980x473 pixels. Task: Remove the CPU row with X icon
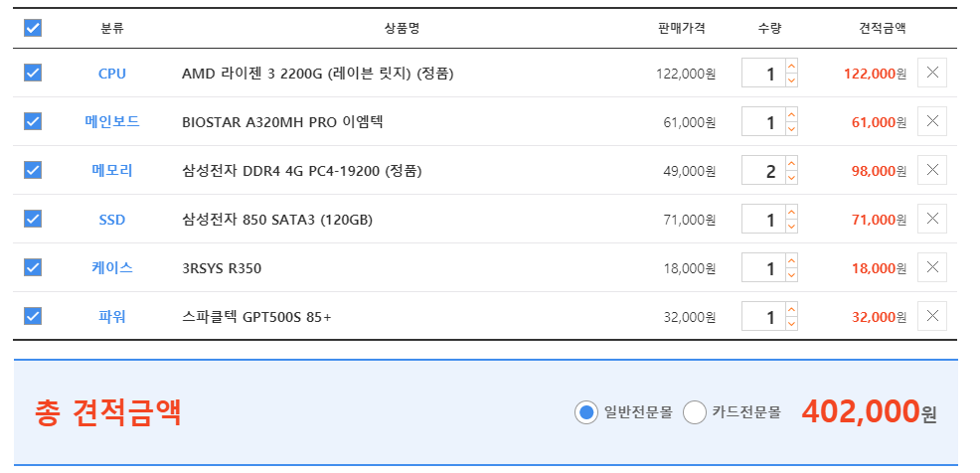coord(932,73)
